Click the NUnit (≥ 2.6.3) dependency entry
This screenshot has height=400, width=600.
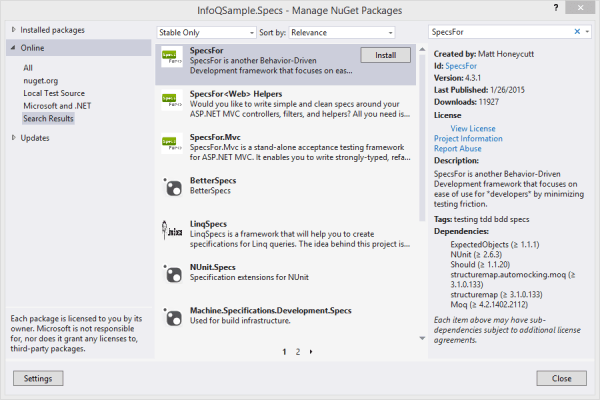(x=476, y=254)
